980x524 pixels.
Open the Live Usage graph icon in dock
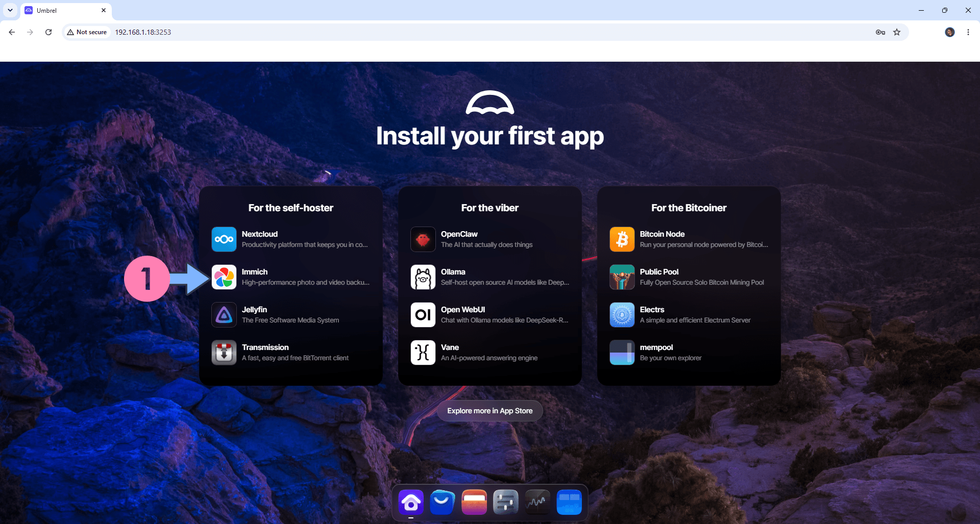(x=537, y=502)
